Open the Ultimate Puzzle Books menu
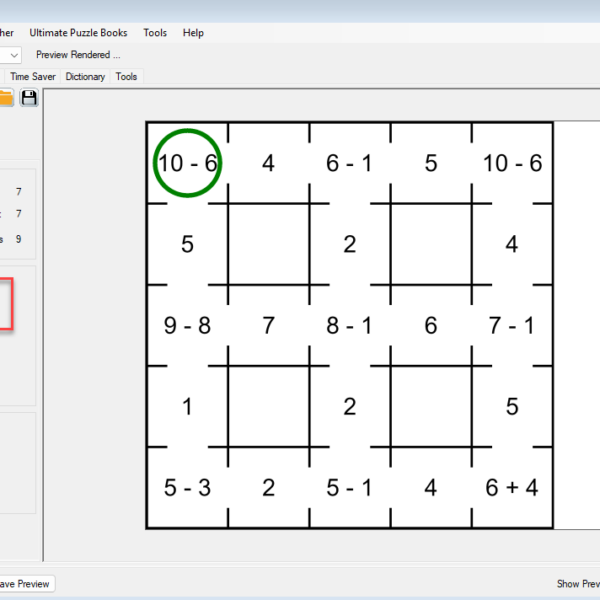Viewport: 600px width, 600px height. pos(78,33)
